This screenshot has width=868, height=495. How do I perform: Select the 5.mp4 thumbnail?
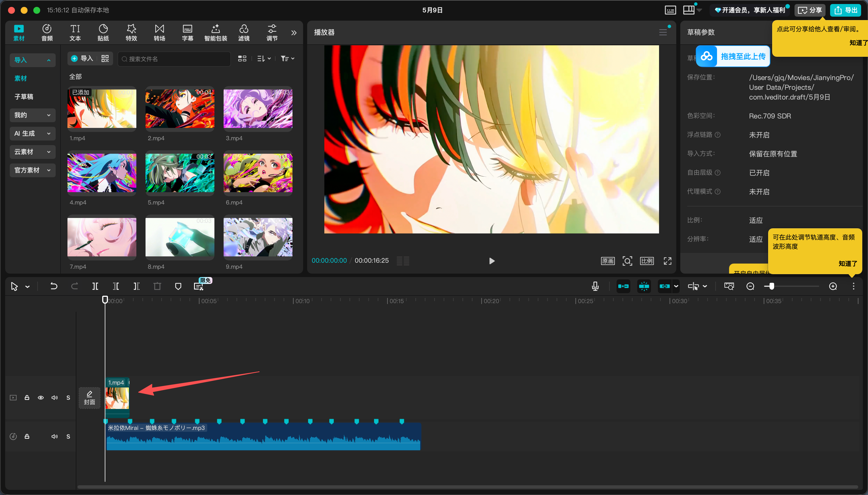click(x=180, y=173)
